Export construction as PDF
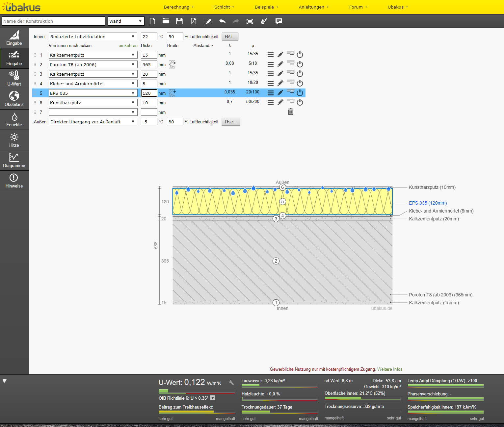 coord(194,21)
